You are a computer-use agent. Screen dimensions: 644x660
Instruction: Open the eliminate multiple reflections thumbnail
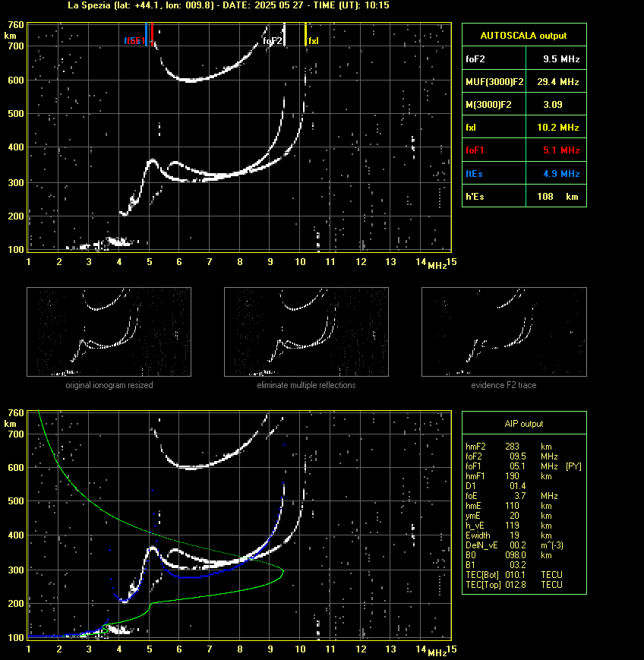[x=306, y=332]
